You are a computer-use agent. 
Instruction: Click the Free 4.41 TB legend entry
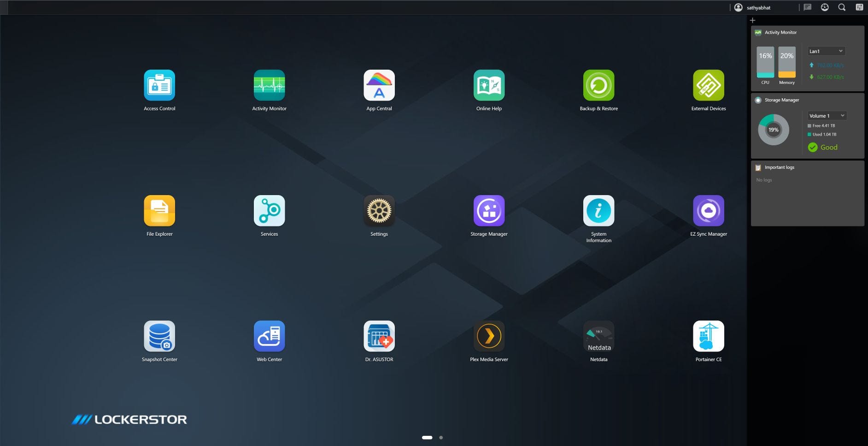821,125
